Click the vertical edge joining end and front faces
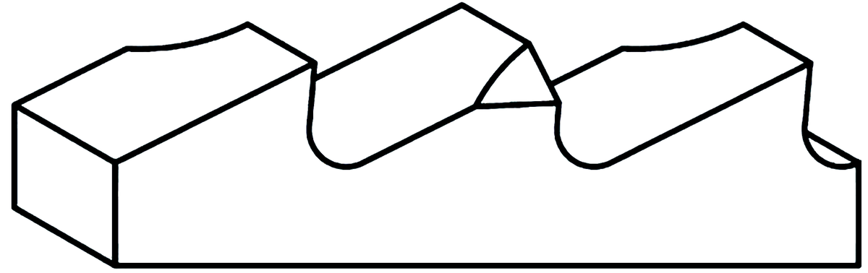Viewport: 868px width, 273px height. [x=116, y=212]
